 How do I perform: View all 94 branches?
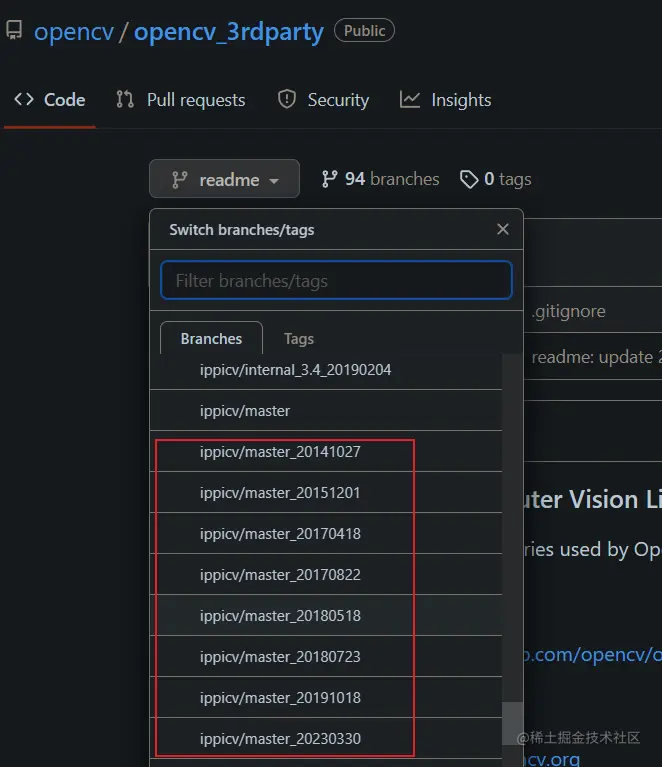point(380,179)
